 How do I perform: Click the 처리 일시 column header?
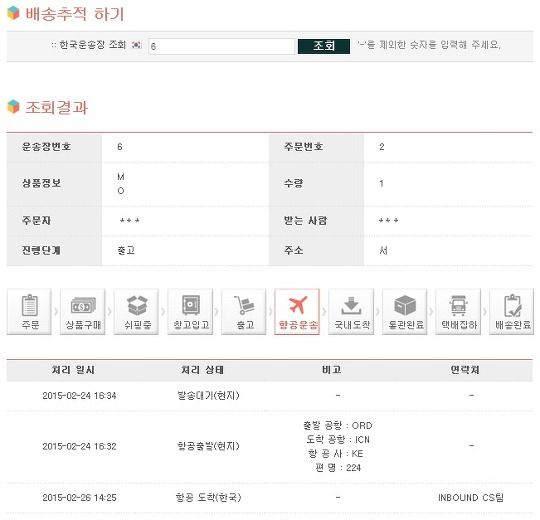click(73, 370)
